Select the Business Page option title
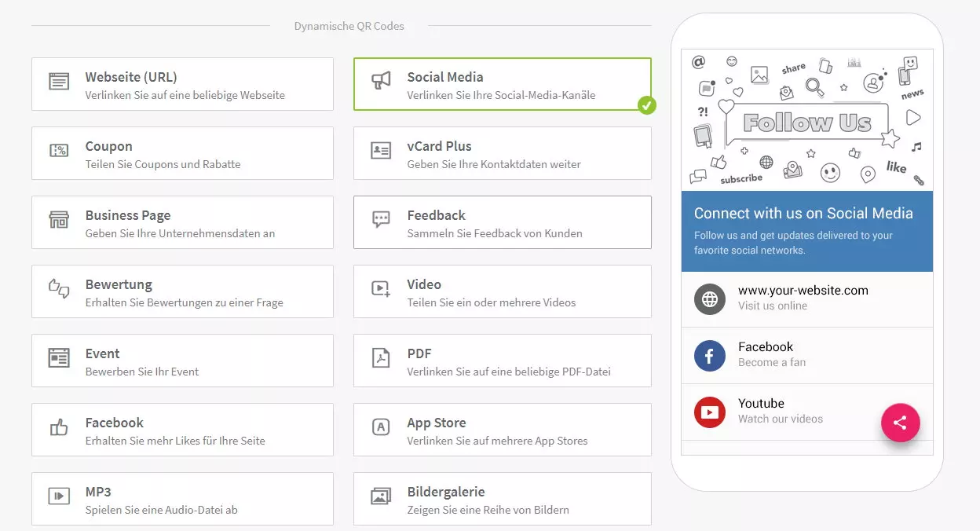The width and height of the screenshot is (980, 531). 128,215
